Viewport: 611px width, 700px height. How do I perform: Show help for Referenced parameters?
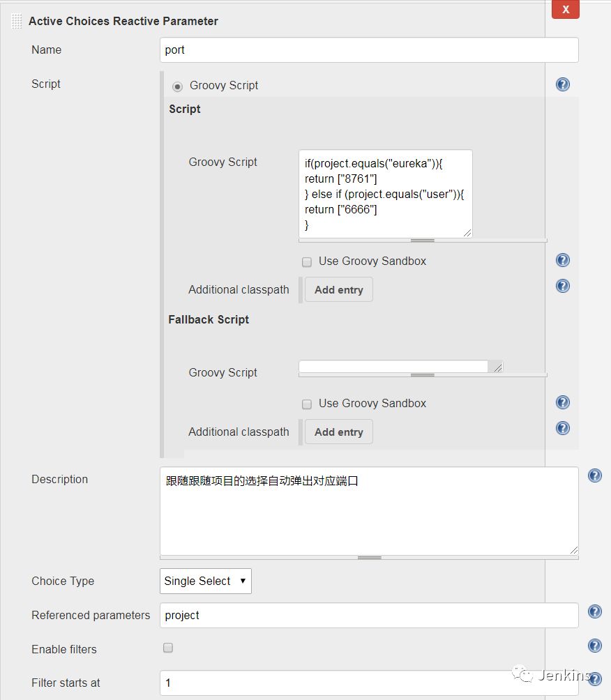tap(595, 611)
